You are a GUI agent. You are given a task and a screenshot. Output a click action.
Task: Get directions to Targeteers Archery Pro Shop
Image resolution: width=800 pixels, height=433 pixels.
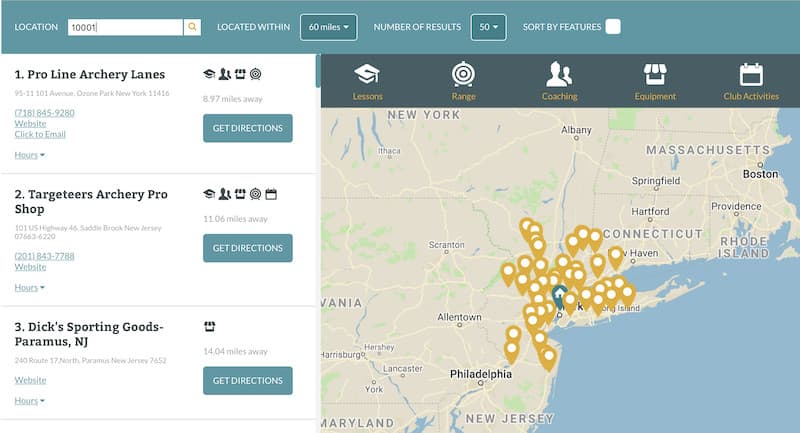pos(247,248)
